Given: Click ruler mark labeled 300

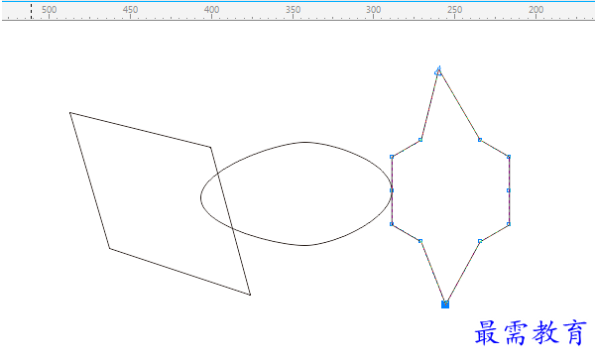Looking at the screenshot, I should click(374, 10).
